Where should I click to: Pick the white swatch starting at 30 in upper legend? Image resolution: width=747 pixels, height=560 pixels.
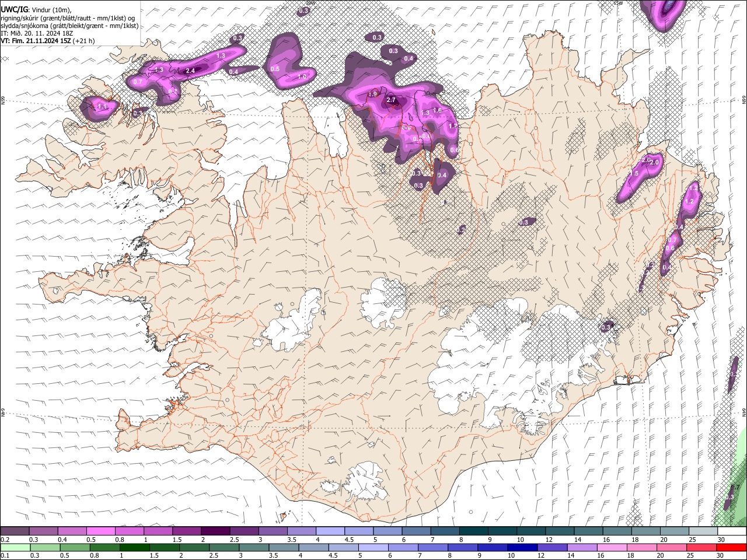click(732, 531)
